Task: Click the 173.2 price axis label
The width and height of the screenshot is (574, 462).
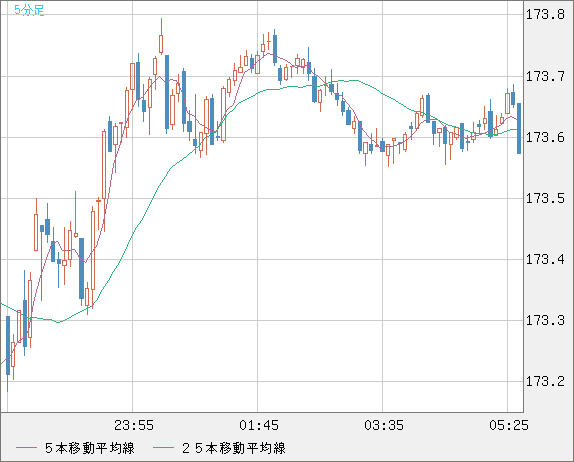Action: pos(545,382)
